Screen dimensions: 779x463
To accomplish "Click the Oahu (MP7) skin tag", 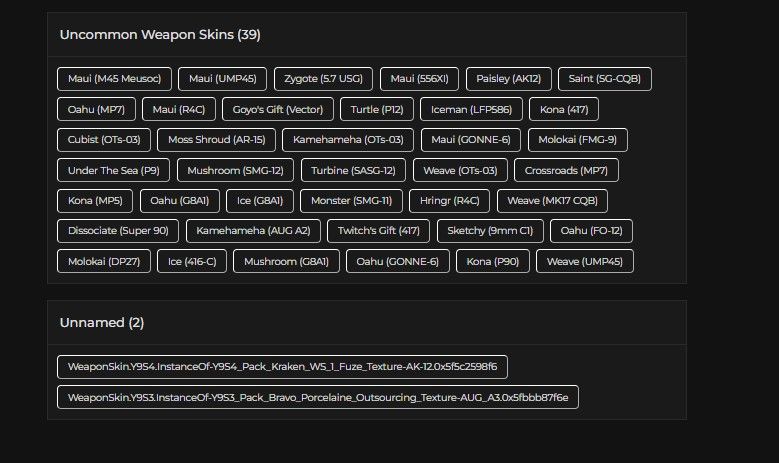I will click(96, 109).
